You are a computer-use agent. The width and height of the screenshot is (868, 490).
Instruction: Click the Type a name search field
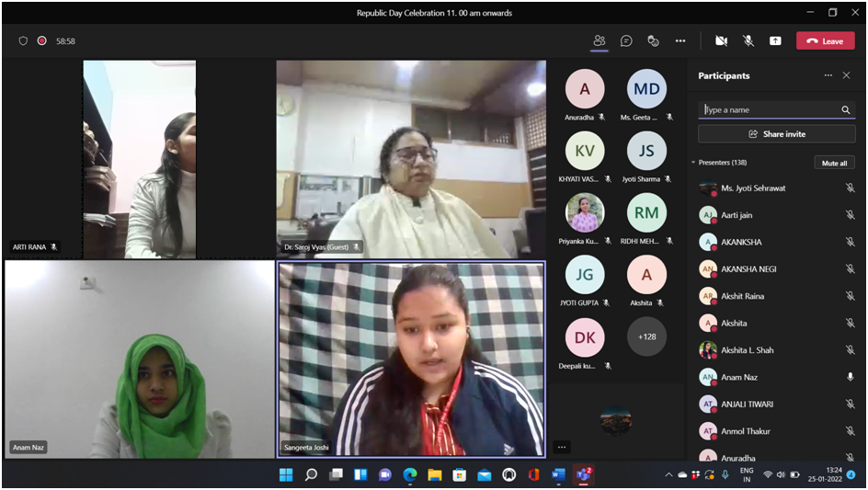coord(769,110)
